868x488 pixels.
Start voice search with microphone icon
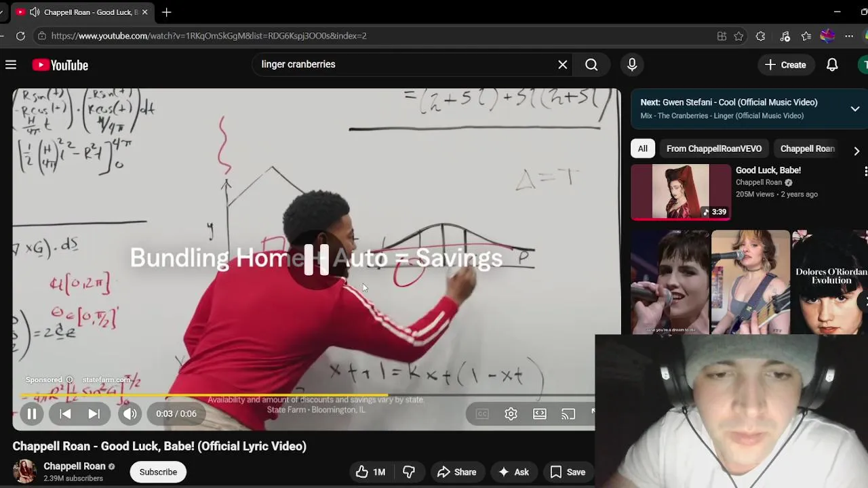(x=632, y=64)
